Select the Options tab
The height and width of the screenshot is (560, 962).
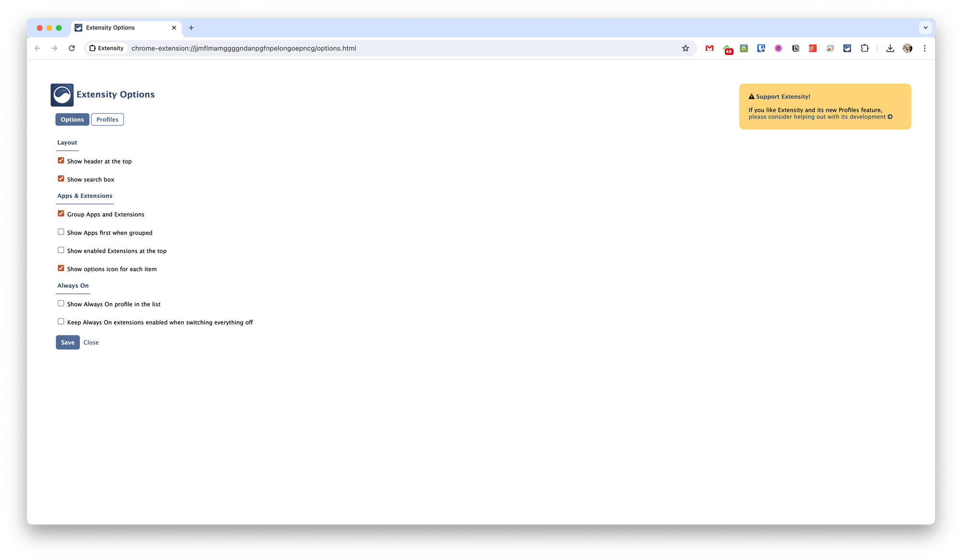tap(72, 120)
